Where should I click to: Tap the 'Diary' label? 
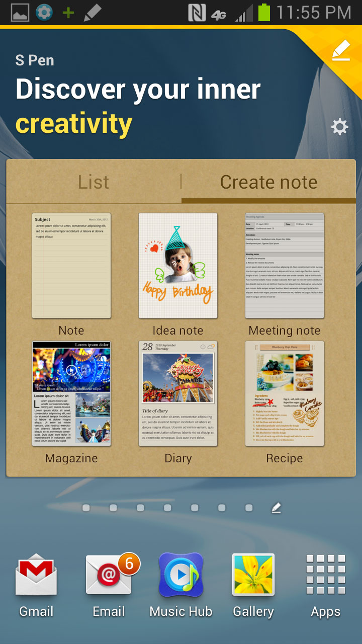point(178,458)
